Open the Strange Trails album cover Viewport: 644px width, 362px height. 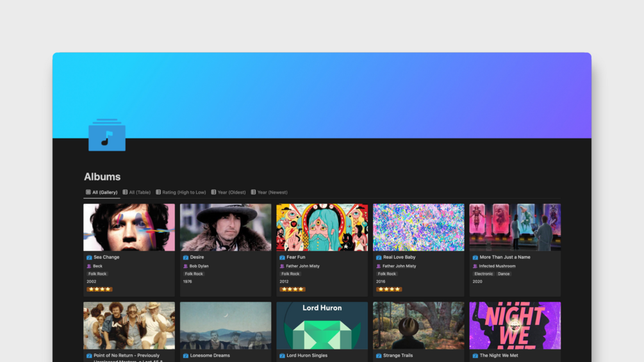pos(418,325)
